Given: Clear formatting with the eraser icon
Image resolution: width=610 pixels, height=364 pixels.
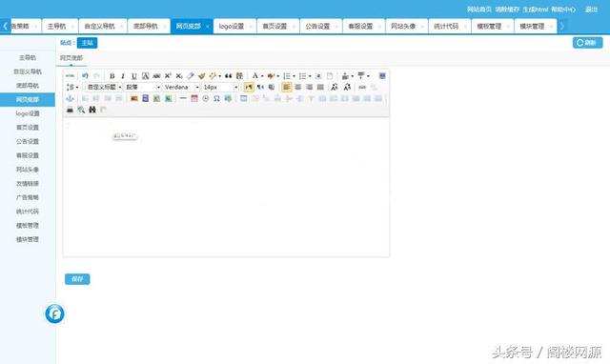Looking at the screenshot, I should 191,76.
